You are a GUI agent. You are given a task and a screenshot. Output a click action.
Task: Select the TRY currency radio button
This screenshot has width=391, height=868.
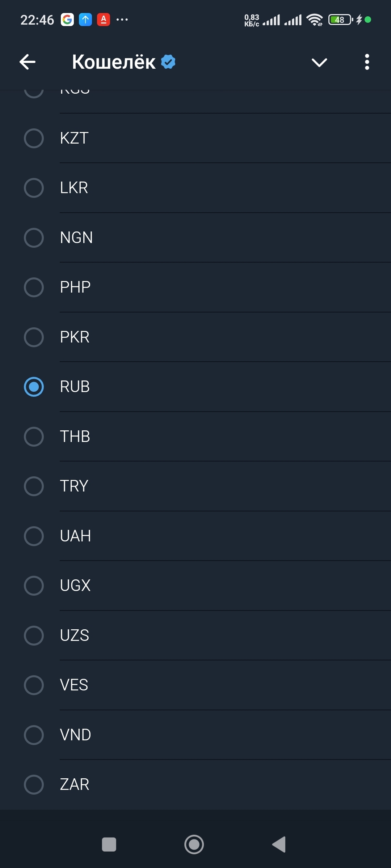(x=34, y=486)
